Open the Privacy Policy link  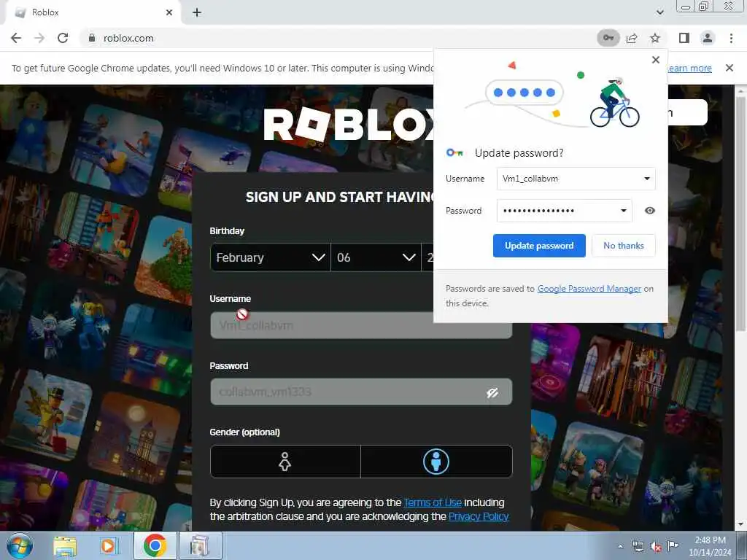tap(479, 516)
